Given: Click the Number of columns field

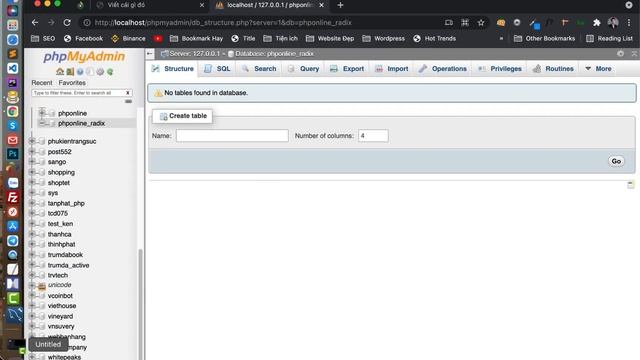Looking at the screenshot, I should (x=373, y=136).
